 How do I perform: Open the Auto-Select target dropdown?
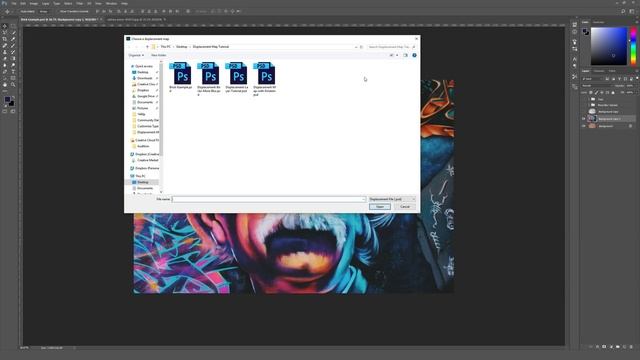pos(44,11)
